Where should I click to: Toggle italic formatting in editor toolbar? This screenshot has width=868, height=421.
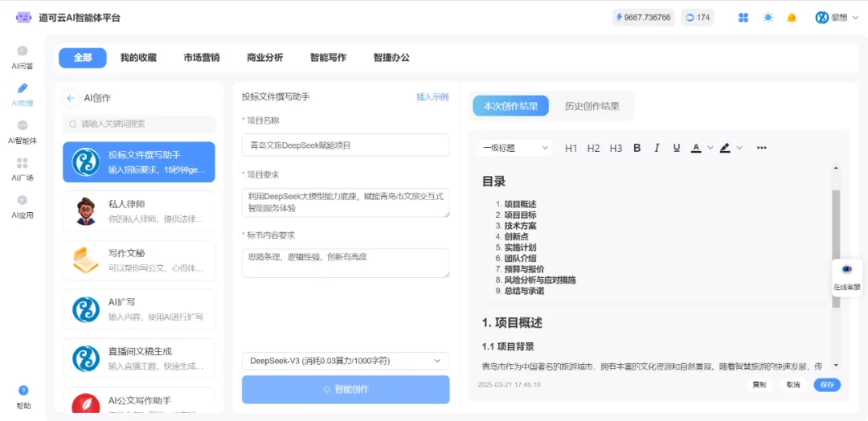point(657,148)
